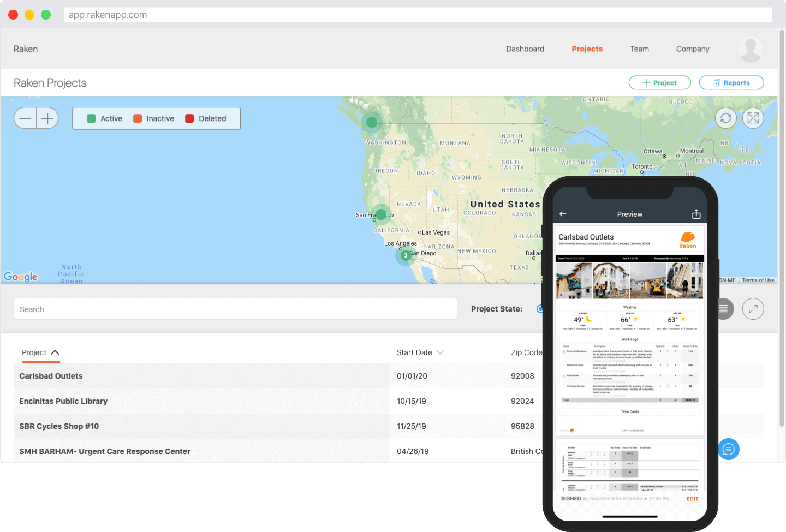Sort by Start Date column chevron
This screenshot has height=532, width=786.
[x=440, y=352]
